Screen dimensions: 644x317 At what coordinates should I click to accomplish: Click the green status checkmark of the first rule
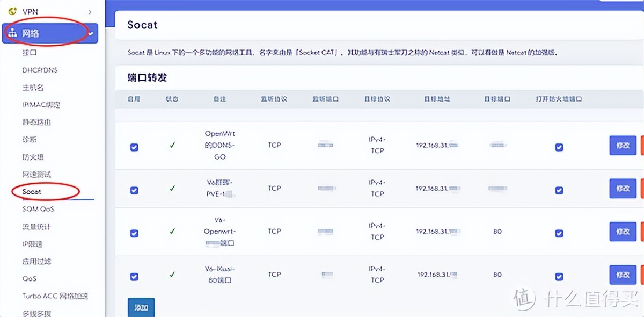tap(172, 146)
